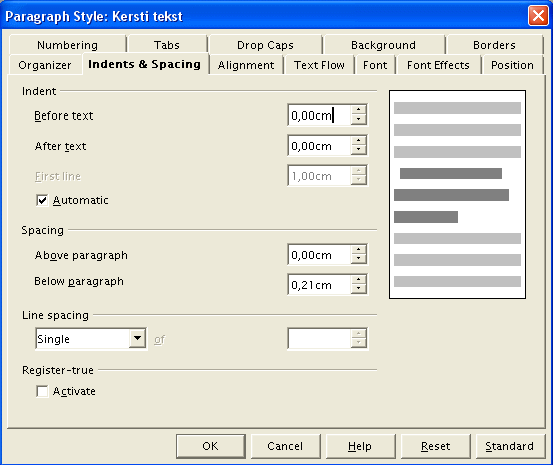Image resolution: width=553 pixels, height=465 pixels.
Task: Increase Above paragraph spacing with up arrow
Action: tap(358, 249)
